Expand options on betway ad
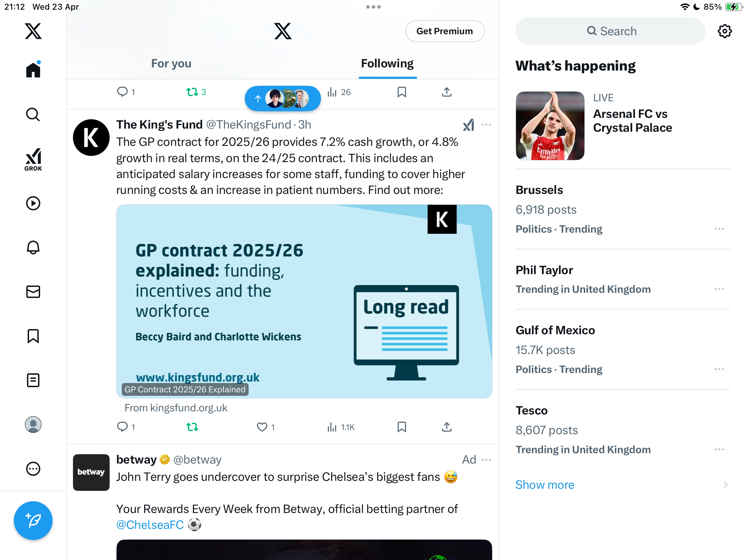747x560 pixels. (x=486, y=460)
